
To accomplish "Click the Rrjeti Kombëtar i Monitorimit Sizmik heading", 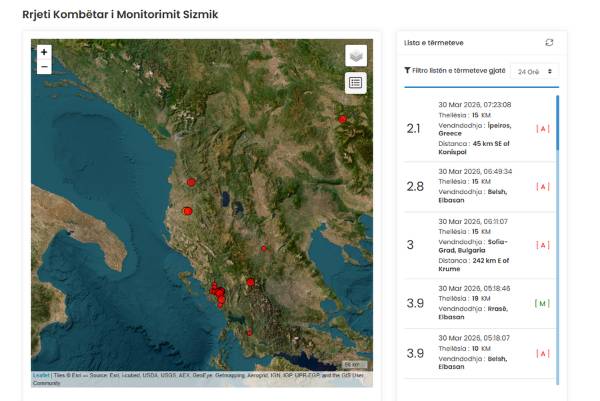I will [120, 14].
